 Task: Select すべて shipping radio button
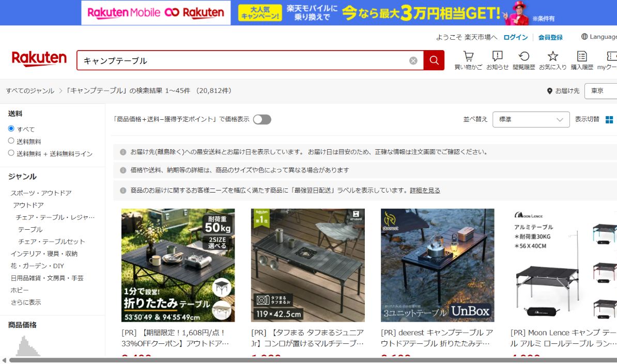click(11, 129)
